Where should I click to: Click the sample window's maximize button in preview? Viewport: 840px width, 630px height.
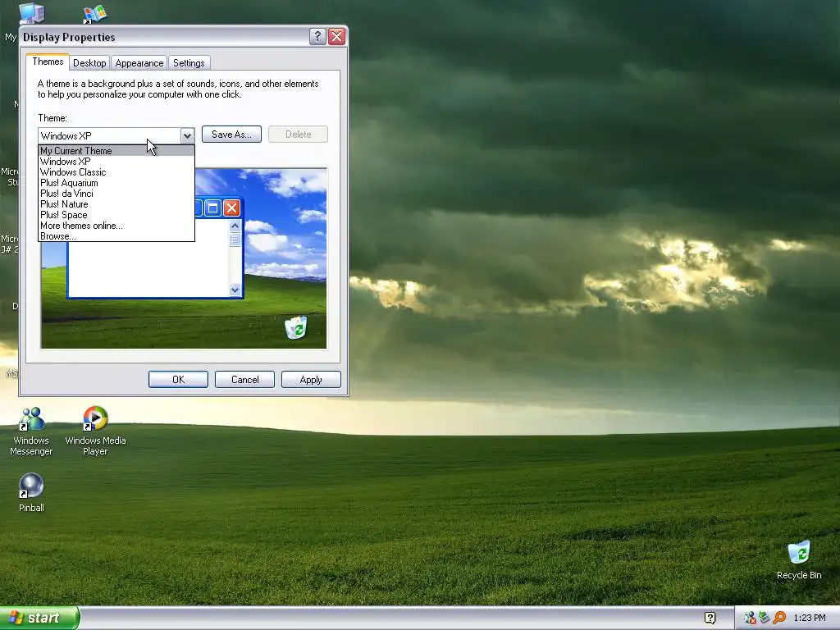(212, 208)
